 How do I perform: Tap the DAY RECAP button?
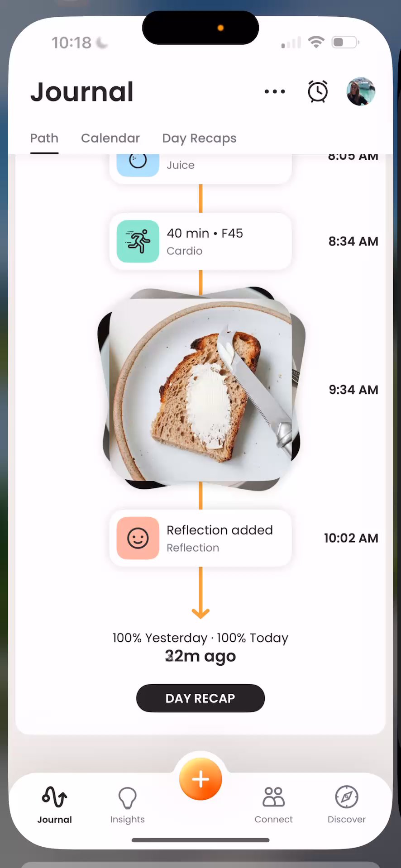click(200, 698)
